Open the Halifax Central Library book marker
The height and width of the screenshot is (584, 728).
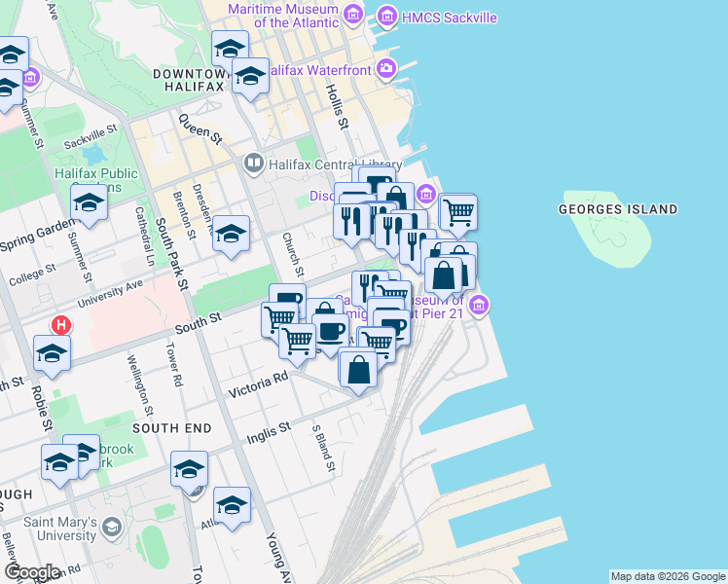pyautogui.click(x=253, y=164)
